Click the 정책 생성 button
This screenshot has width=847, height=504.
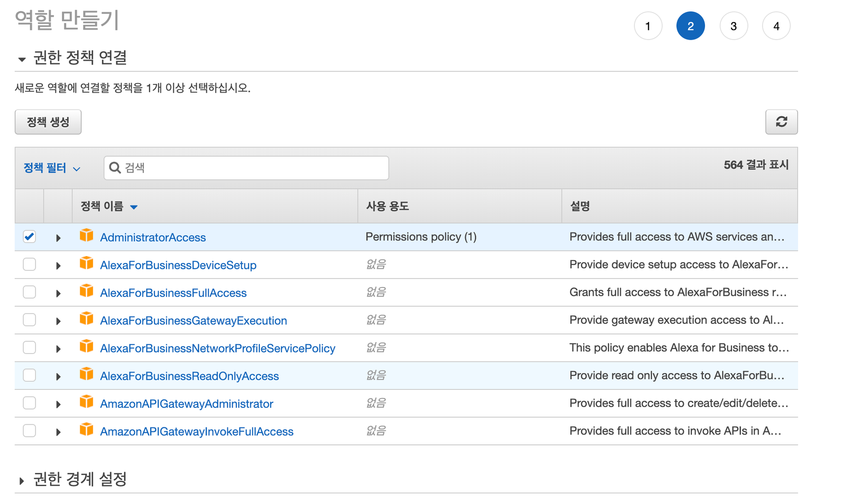pyautogui.click(x=48, y=122)
